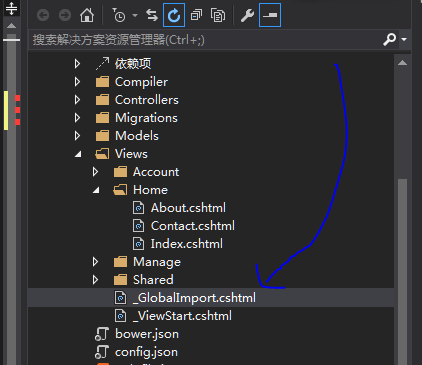
Task: Select _ViewStart.cshtml file
Action: (x=182, y=316)
